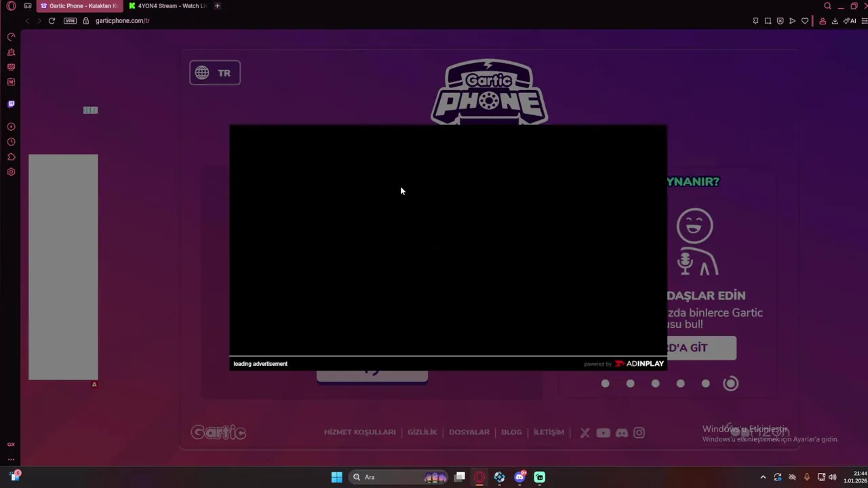Viewport: 868px width, 488px height.
Task: Open the downloads panel
Action: (x=835, y=21)
